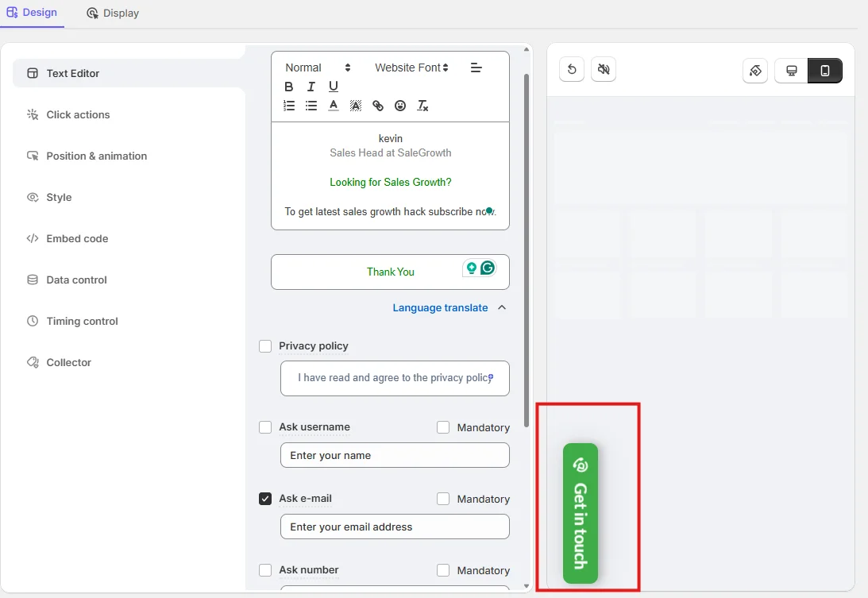
Task: Open the Website Font dropdown
Action: click(x=411, y=68)
